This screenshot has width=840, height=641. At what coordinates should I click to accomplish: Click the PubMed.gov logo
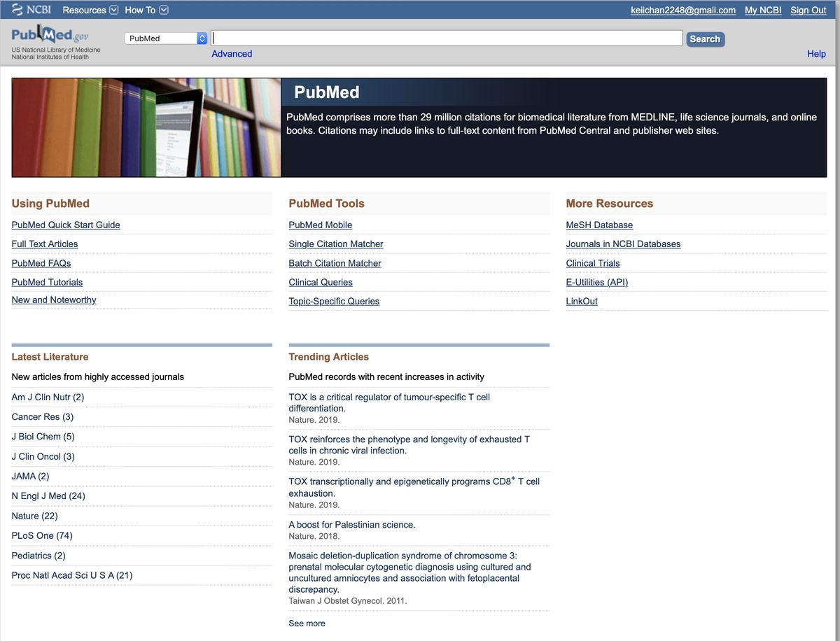[50, 35]
